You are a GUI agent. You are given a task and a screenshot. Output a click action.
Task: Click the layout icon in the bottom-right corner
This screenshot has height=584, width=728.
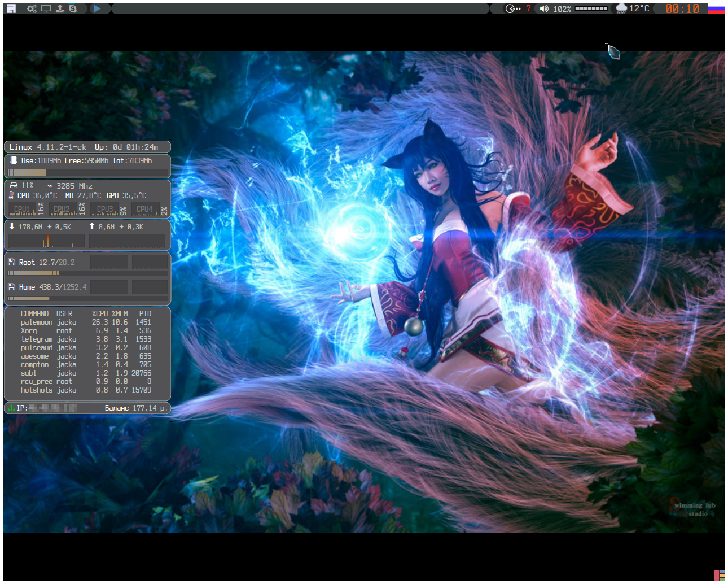pyautogui.click(x=720, y=576)
